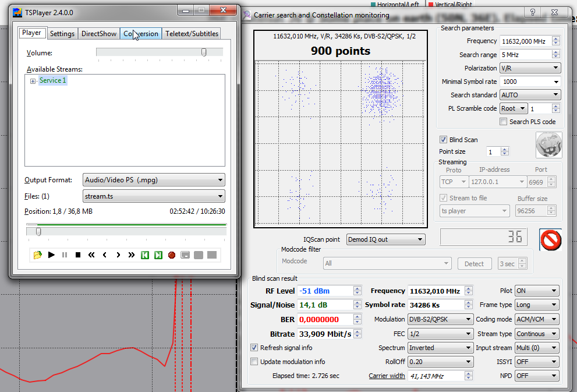Click the help question mark button
Screen dimensions: 577x392
click(x=533, y=12)
